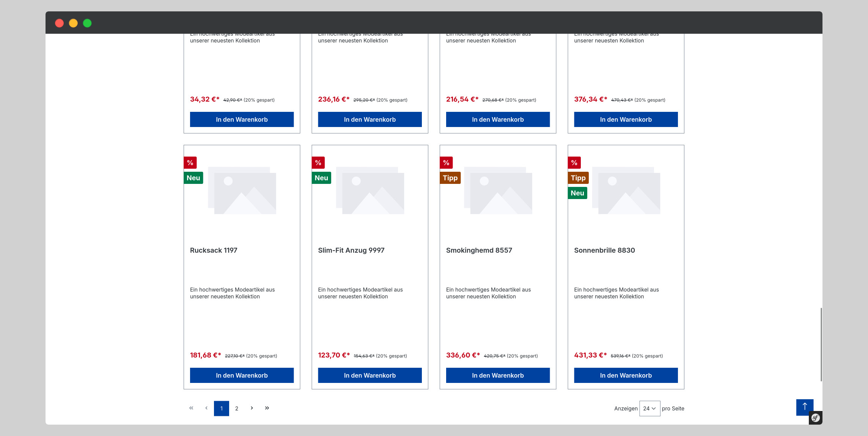The image size is (868, 436).
Task: Select page 2 in pagination
Action: coord(237,408)
